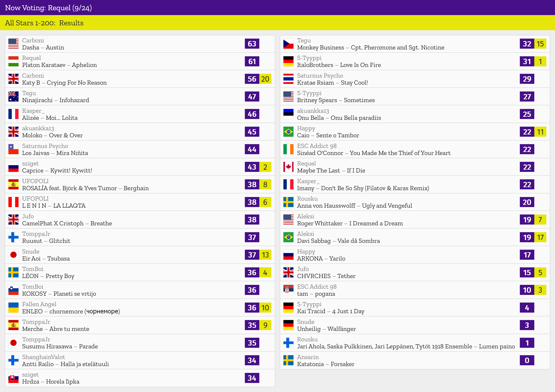Viewport: 555px width, 392px height.
Task: Click the username 'Ansarin'
Action: (308, 357)
